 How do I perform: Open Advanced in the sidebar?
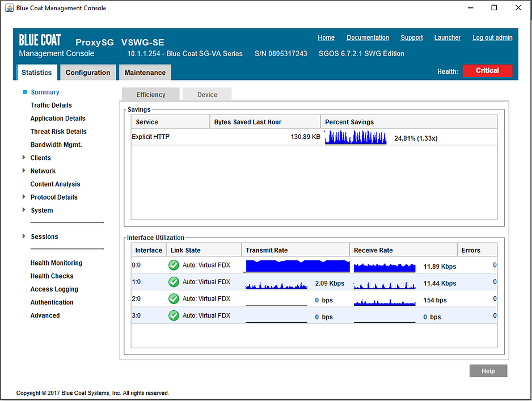(45, 315)
